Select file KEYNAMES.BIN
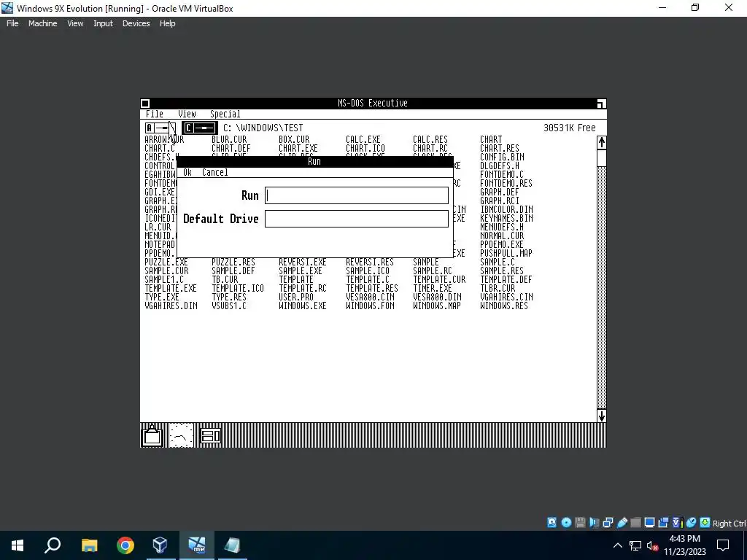The image size is (747, 560). [506, 219]
